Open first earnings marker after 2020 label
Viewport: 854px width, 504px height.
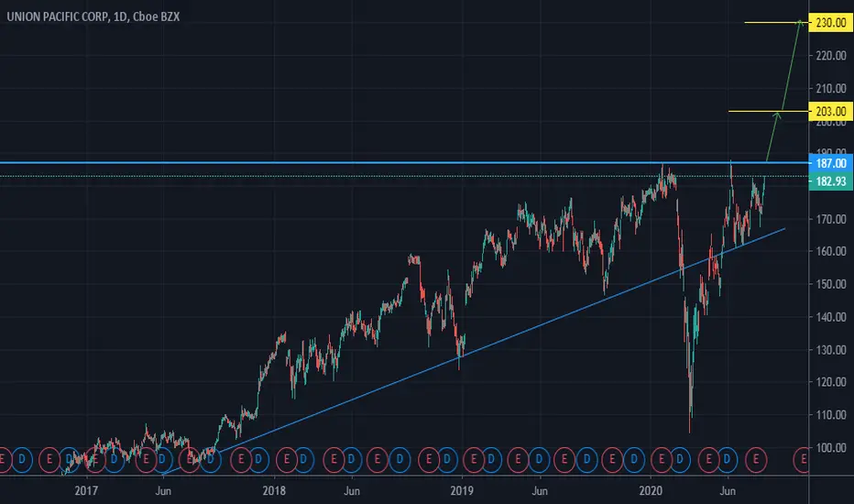662,460
